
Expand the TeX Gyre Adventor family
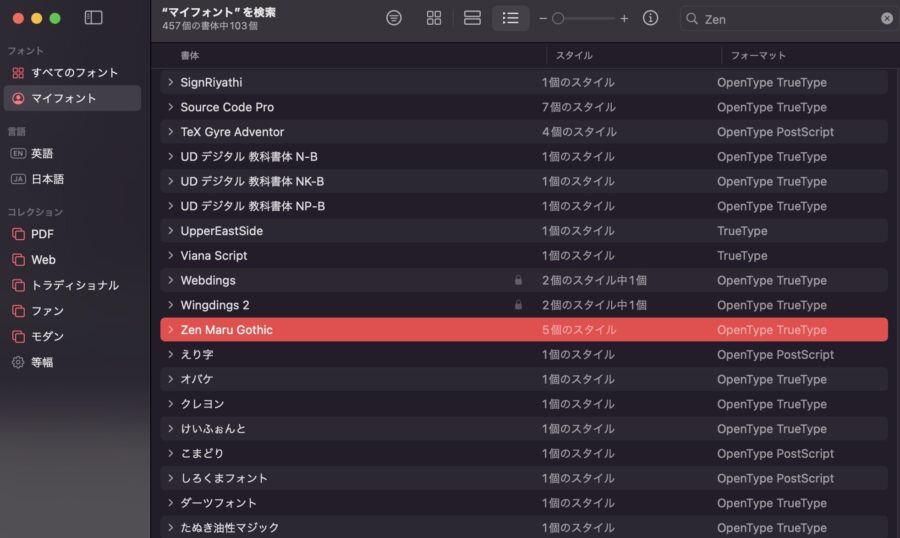pos(170,131)
